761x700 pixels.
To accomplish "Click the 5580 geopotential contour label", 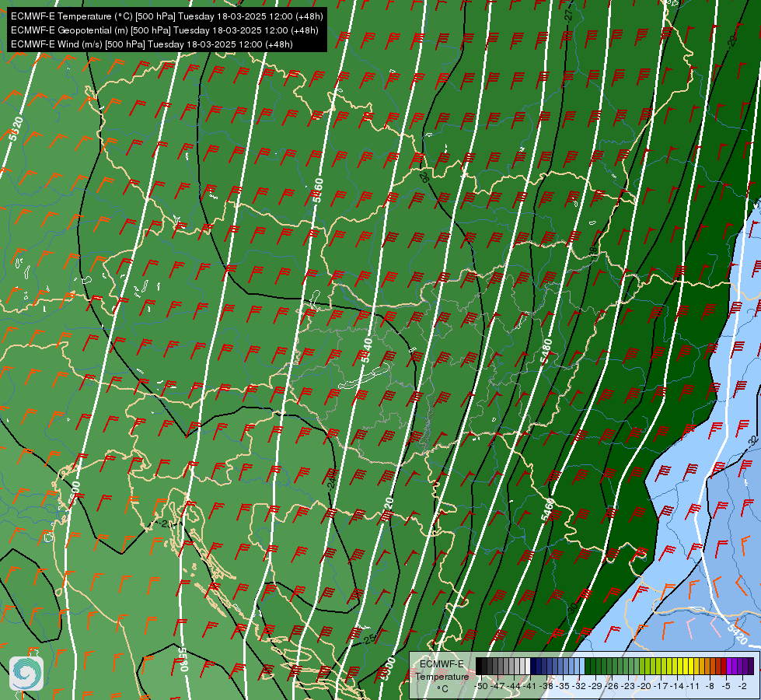I will [183, 659].
